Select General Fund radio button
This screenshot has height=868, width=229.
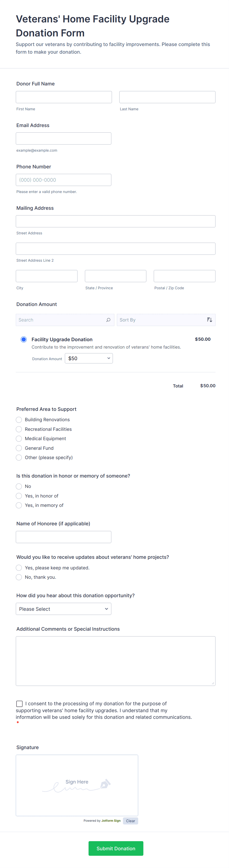(x=19, y=448)
